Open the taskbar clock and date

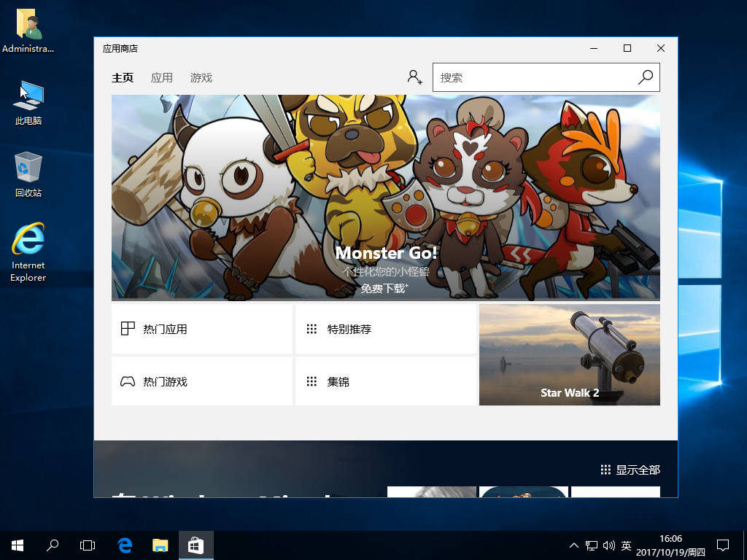670,545
